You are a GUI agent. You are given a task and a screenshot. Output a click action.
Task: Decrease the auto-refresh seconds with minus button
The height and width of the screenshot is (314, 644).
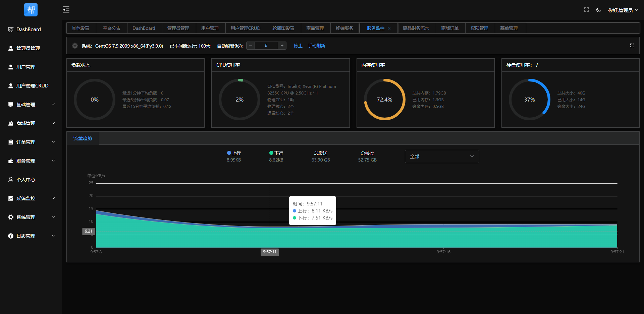(x=251, y=46)
